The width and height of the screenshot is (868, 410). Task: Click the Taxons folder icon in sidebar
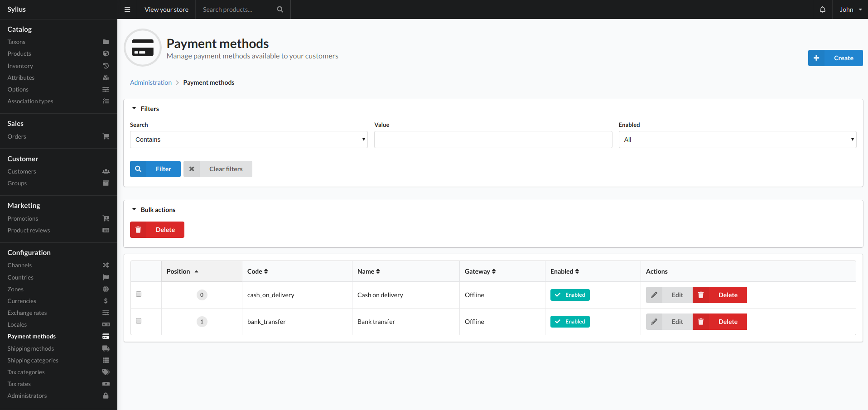point(106,42)
